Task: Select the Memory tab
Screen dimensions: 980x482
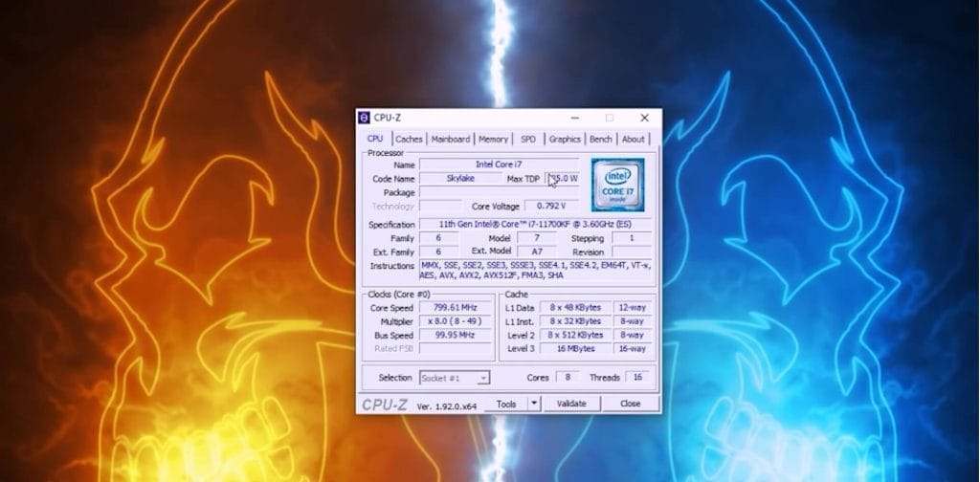Action: 493,140
